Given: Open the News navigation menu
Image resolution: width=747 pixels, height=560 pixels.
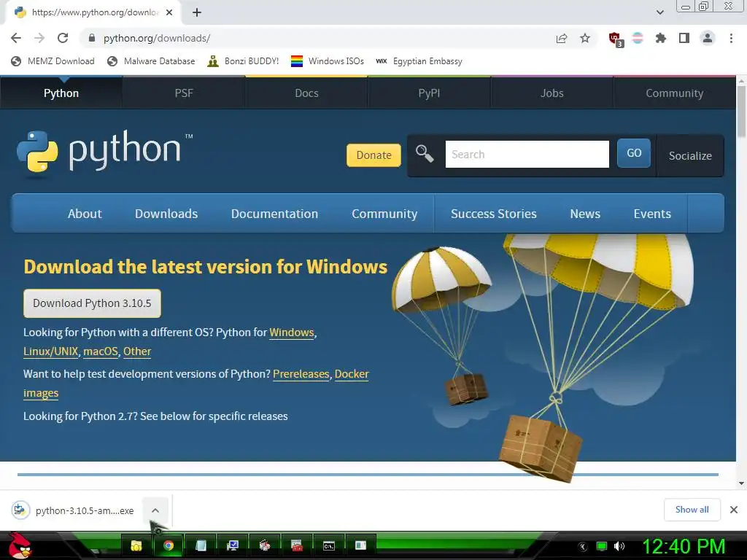Looking at the screenshot, I should click(585, 214).
